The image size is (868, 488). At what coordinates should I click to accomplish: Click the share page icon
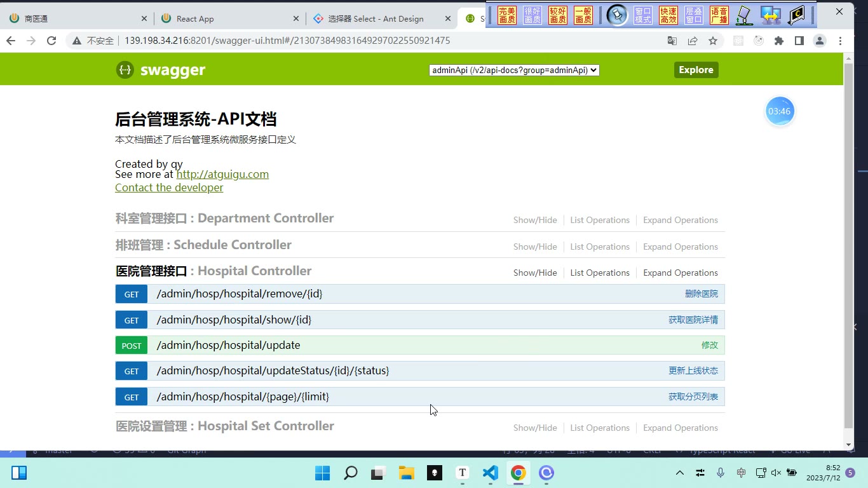(693, 41)
